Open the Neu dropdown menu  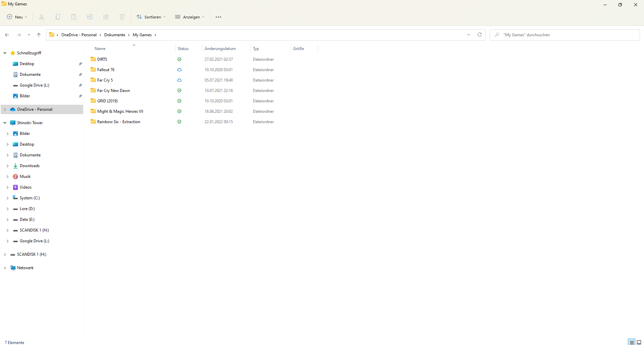(17, 17)
